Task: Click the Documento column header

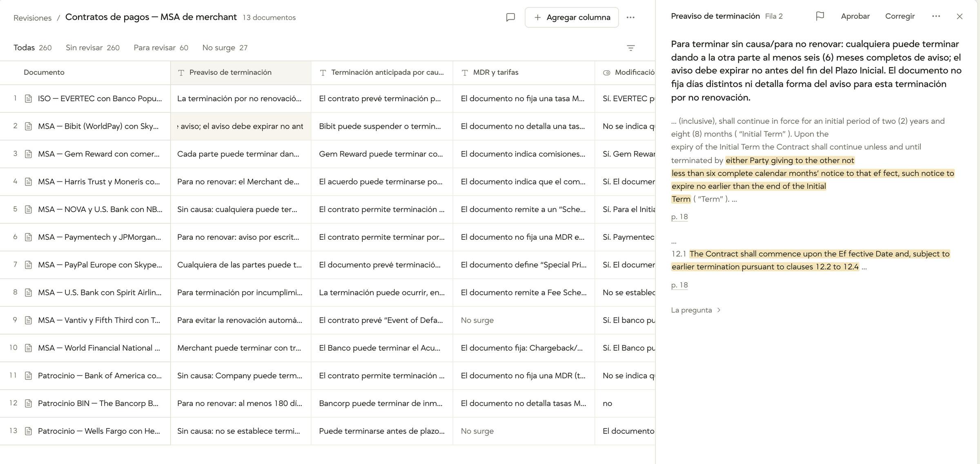Action: (85, 73)
